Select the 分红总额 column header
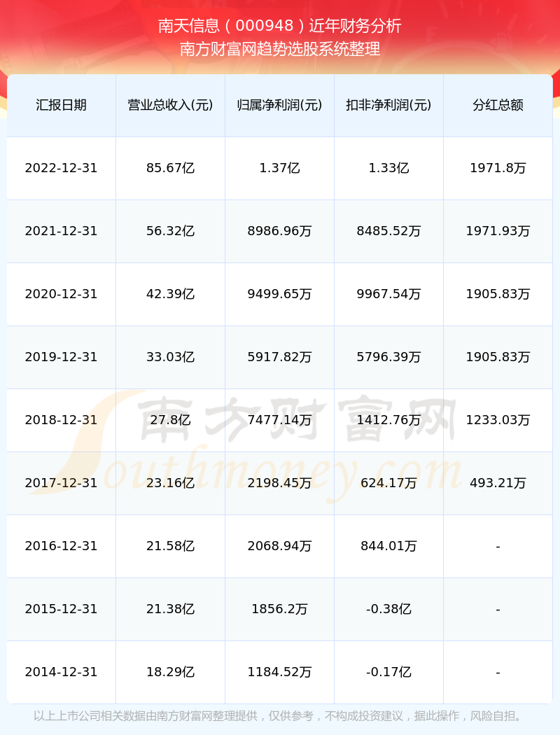Screen dimensions: 560x735 pos(498,105)
